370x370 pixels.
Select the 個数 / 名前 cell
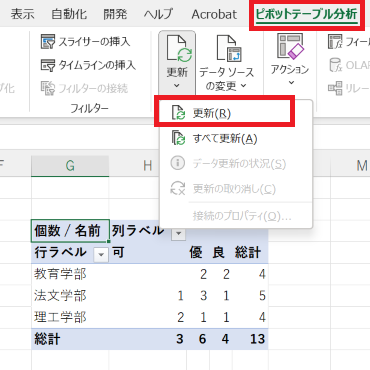tap(70, 231)
